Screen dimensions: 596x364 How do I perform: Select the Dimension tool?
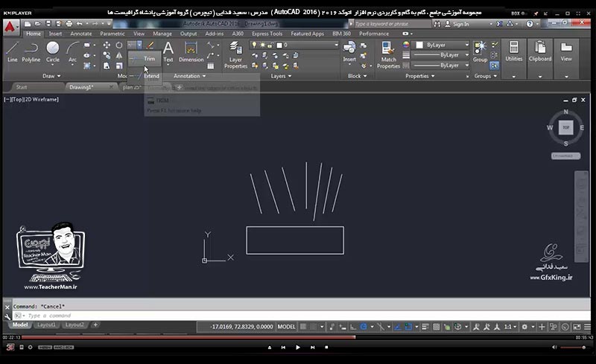[191, 51]
